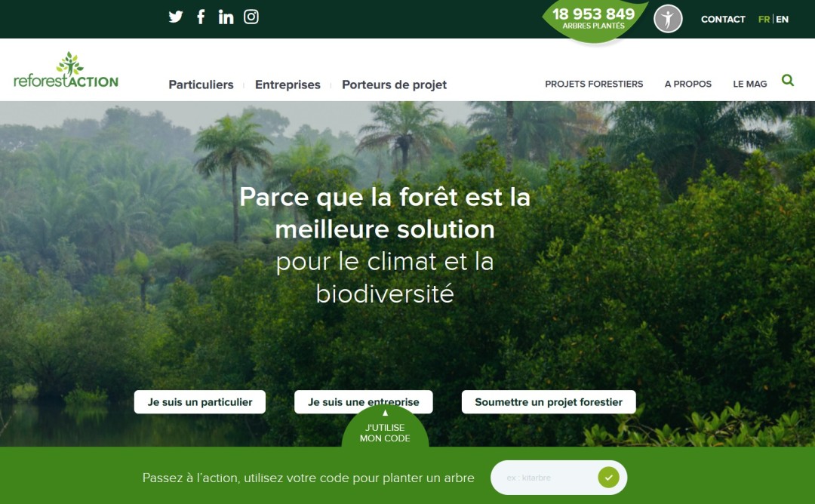This screenshot has height=504, width=815.
Task: Click the reforestACTION logo
Action: pos(66,70)
